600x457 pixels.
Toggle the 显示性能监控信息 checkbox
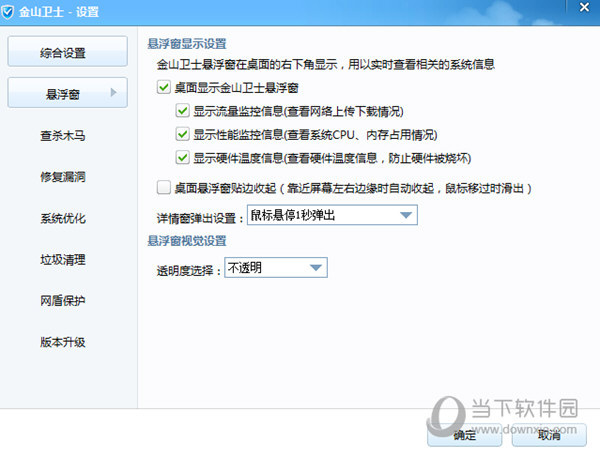tap(182, 134)
